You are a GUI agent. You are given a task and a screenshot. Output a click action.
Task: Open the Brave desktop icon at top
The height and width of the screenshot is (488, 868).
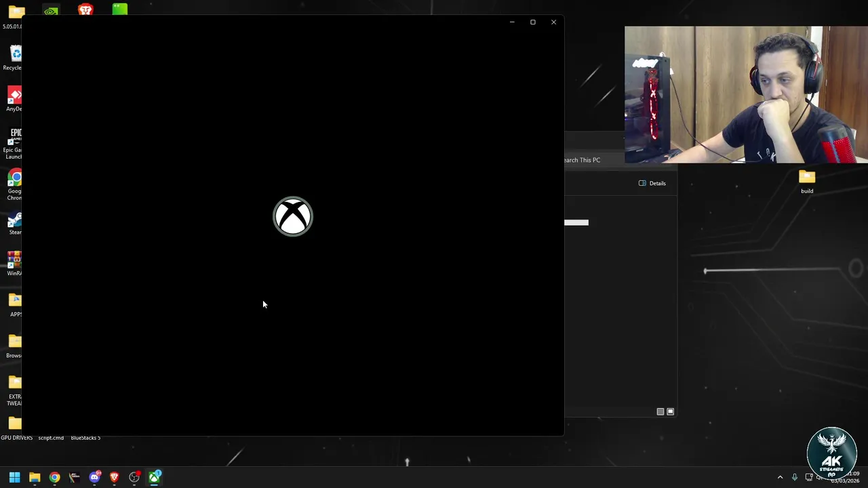pos(85,9)
